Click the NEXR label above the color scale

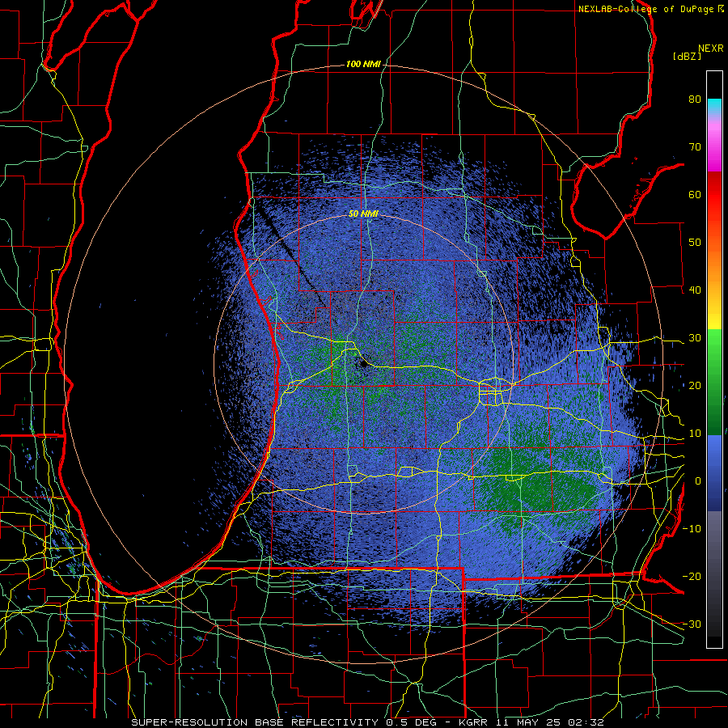click(x=711, y=49)
